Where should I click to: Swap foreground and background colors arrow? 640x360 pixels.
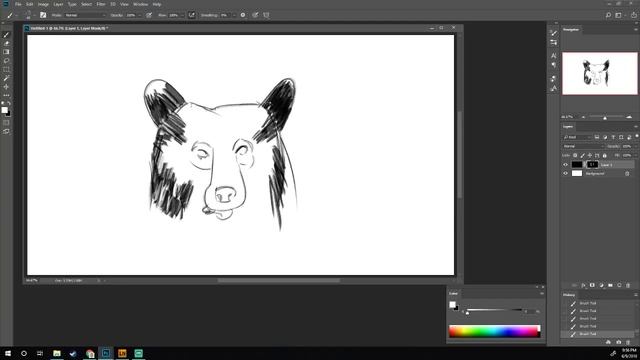click(x=9, y=103)
